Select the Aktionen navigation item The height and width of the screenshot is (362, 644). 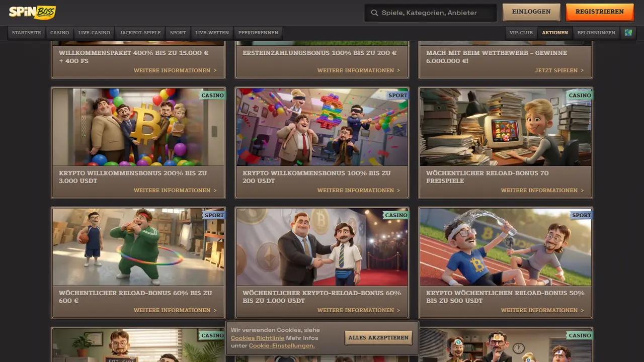[555, 33]
